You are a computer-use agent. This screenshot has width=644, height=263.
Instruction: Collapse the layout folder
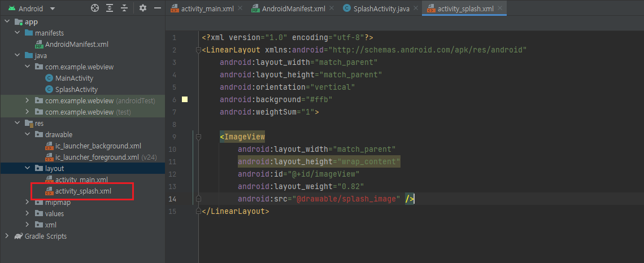28,168
